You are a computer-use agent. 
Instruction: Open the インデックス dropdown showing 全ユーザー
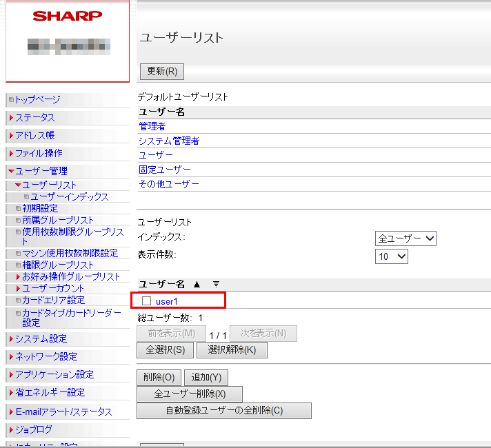(406, 238)
